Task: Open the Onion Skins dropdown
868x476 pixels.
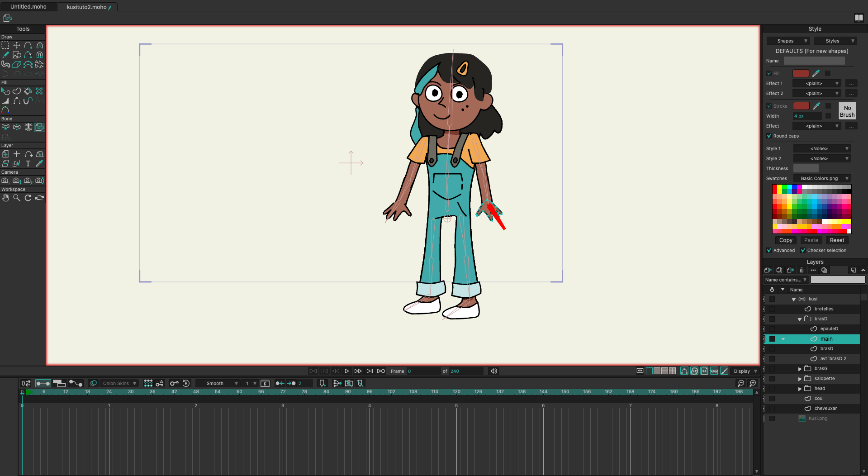Action: (x=119, y=383)
